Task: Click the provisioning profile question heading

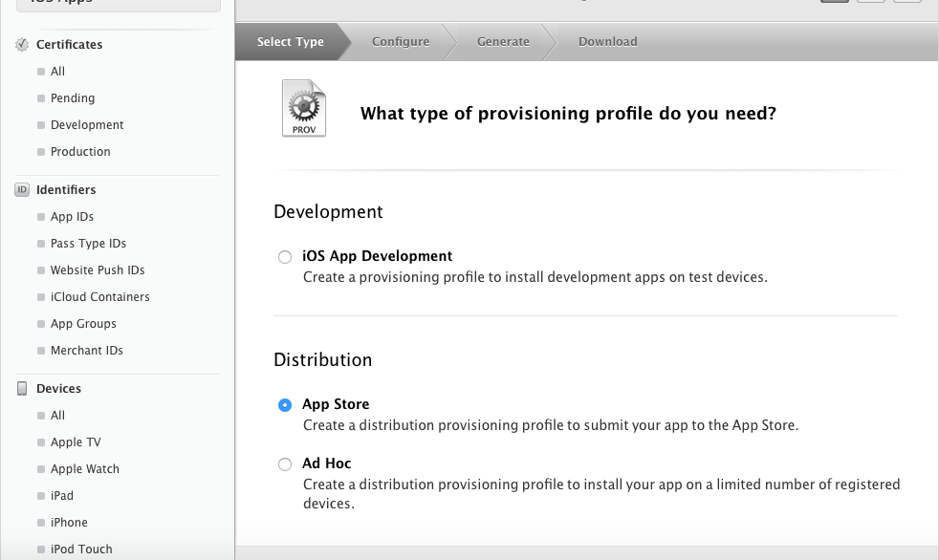Action: point(568,114)
